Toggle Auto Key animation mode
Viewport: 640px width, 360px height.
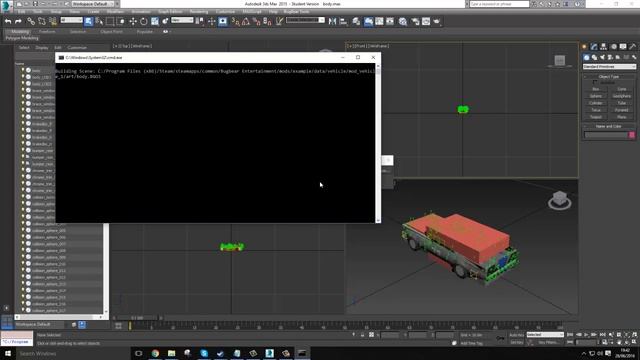[x=517, y=335]
